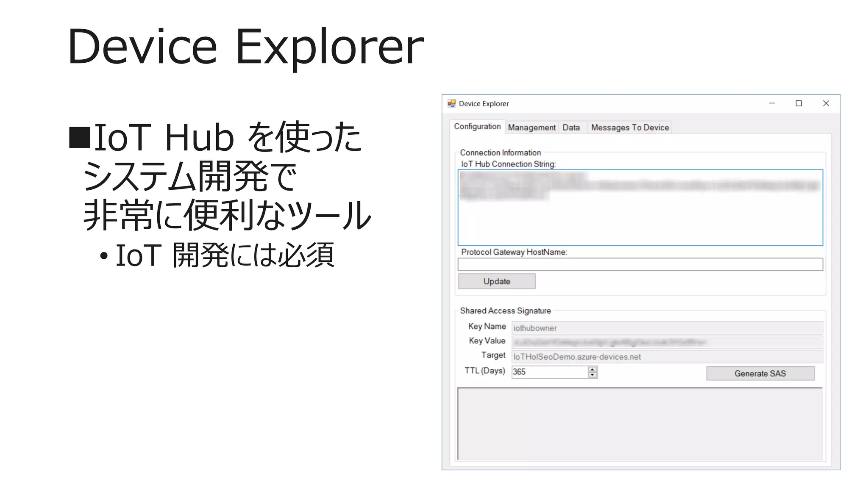Click the Protocol Gateway HostName field
Screen dimensions: 868x488
[x=640, y=264]
